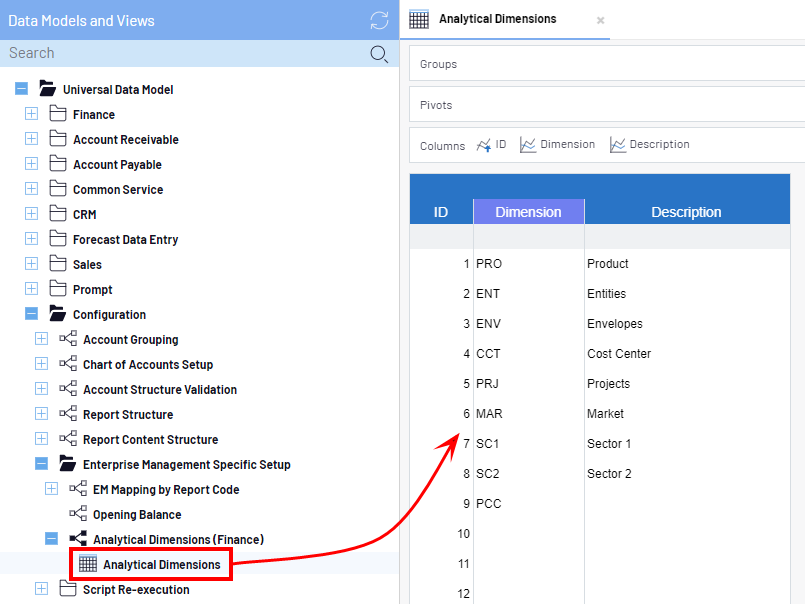This screenshot has height=604, width=805.
Task: Collapse the Universal Data Model node
Action: pyautogui.click(x=21, y=90)
